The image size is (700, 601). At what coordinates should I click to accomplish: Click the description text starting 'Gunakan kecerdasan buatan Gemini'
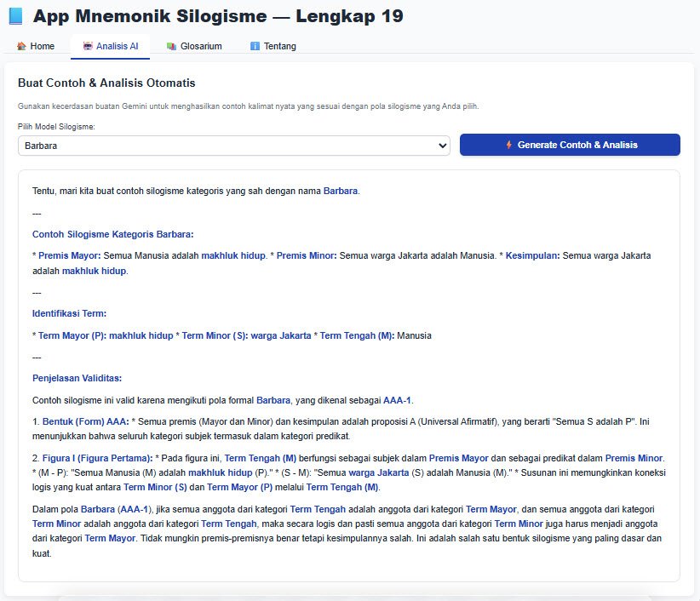click(248, 106)
